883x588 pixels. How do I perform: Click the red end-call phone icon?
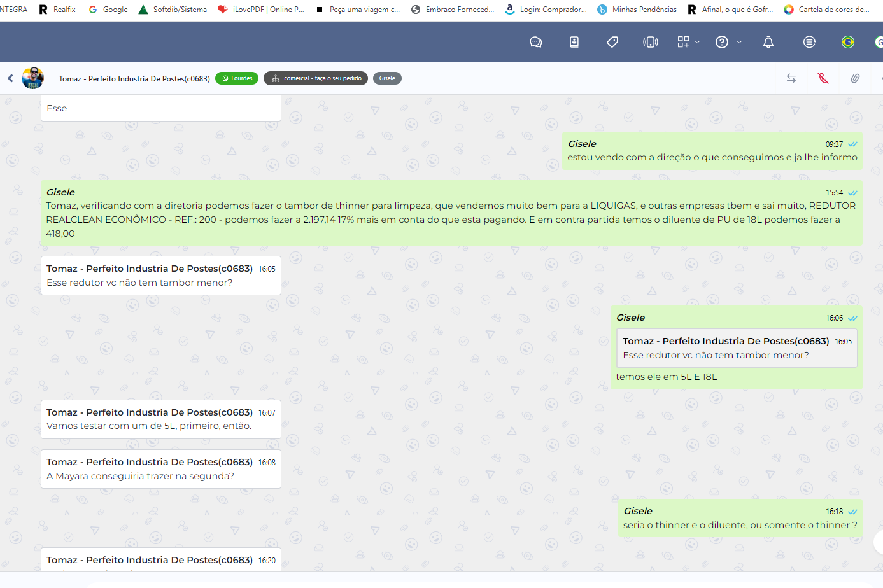coord(823,78)
